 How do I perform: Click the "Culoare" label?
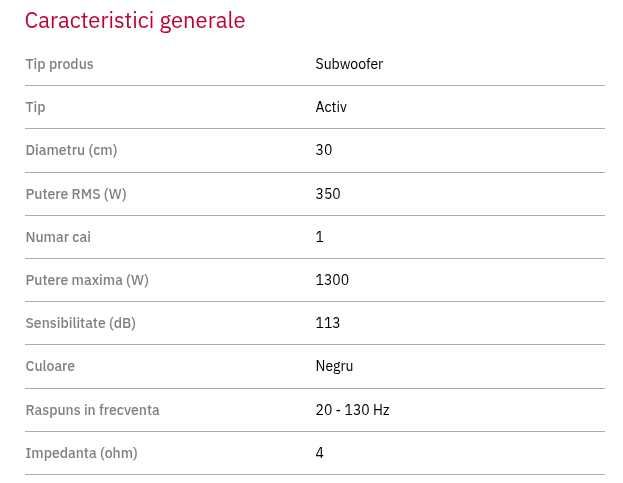pyautogui.click(x=50, y=366)
